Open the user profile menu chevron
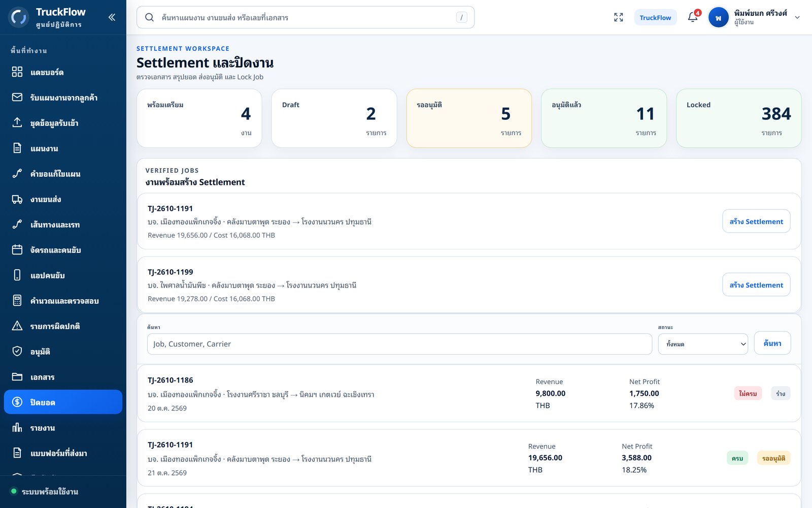 pos(797,17)
